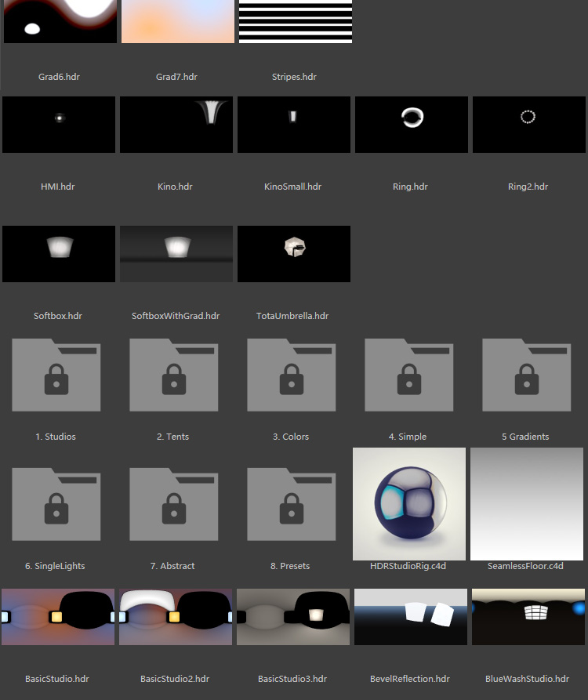Select the Ring.hdr ring light thumbnail
588x700 pixels.
412,125
